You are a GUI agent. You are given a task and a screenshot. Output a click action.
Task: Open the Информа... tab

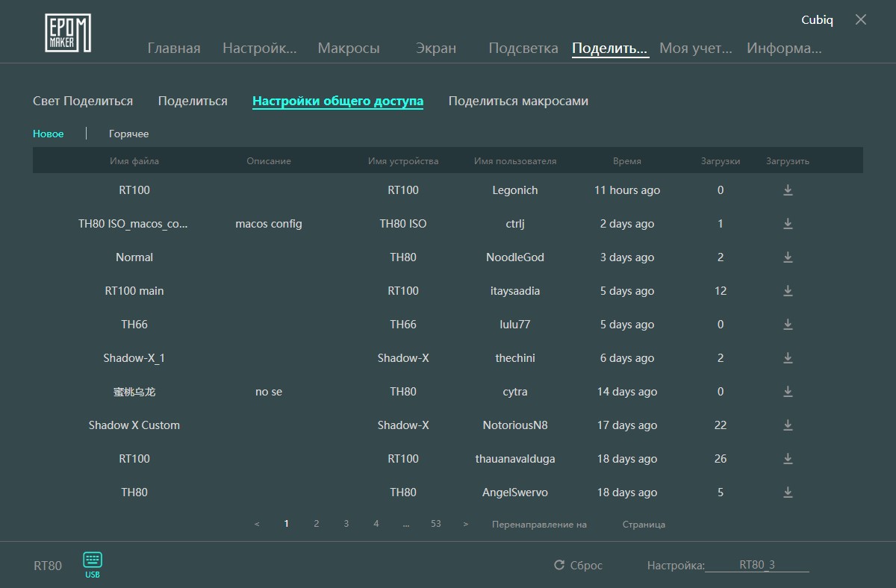784,49
